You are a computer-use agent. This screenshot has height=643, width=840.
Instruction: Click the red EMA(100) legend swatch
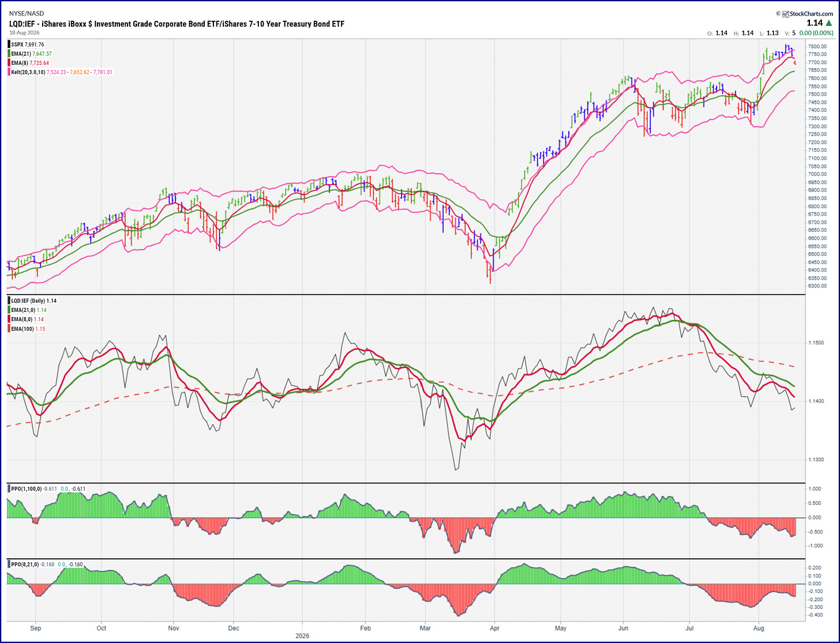click(x=9, y=329)
